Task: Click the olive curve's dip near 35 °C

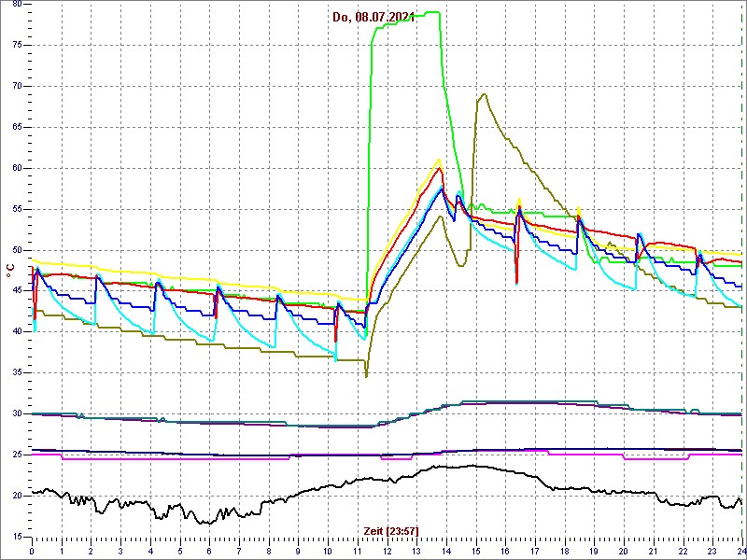Action: [366, 376]
